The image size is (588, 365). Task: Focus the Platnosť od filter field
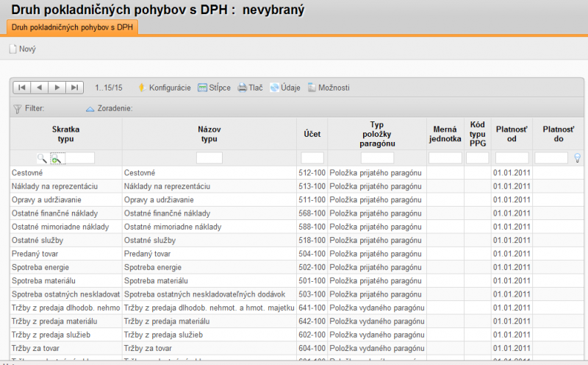[512, 158]
